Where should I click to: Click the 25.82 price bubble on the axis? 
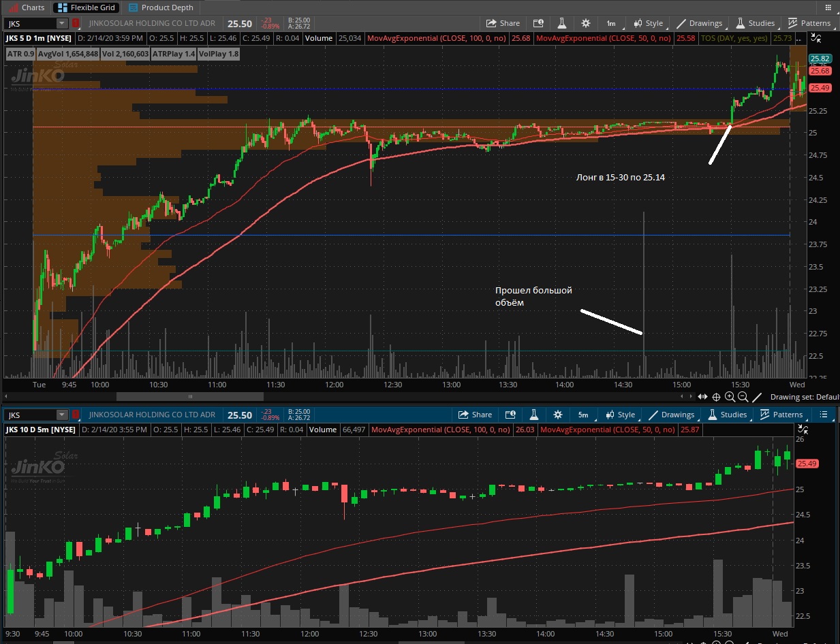[820, 59]
